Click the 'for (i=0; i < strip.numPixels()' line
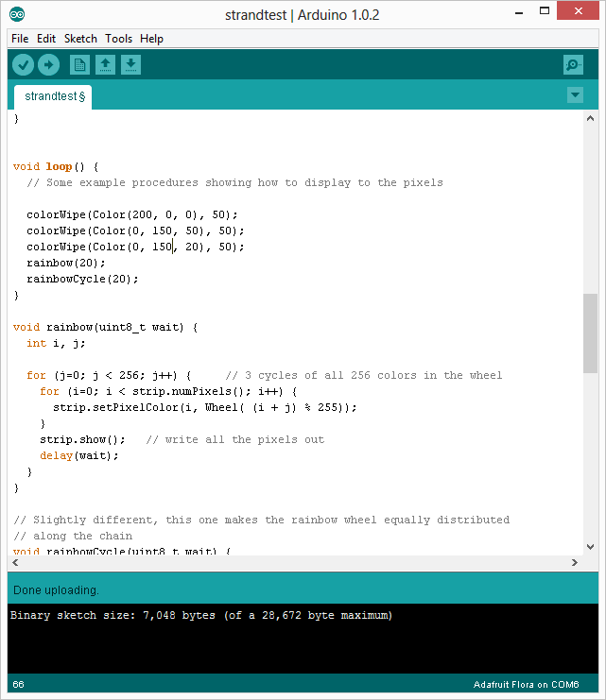Viewport: 606px width, 700px height. pyautogui.click(x=168, y=391)
